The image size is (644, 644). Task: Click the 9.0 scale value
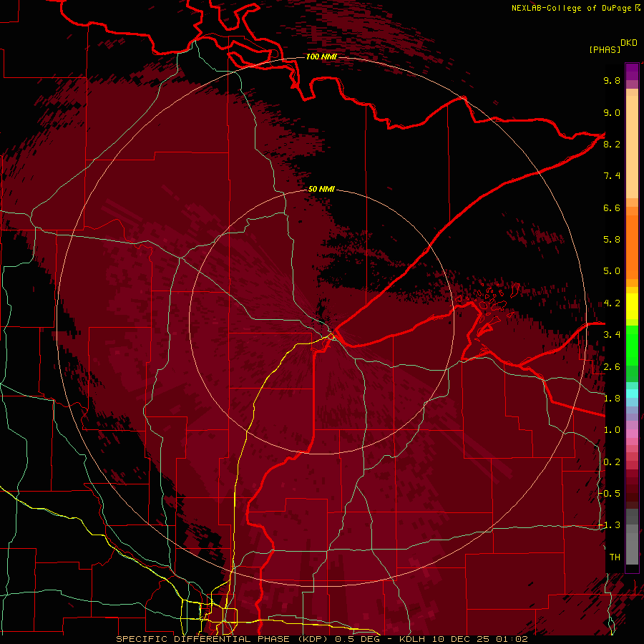click(x=612, y=112)
